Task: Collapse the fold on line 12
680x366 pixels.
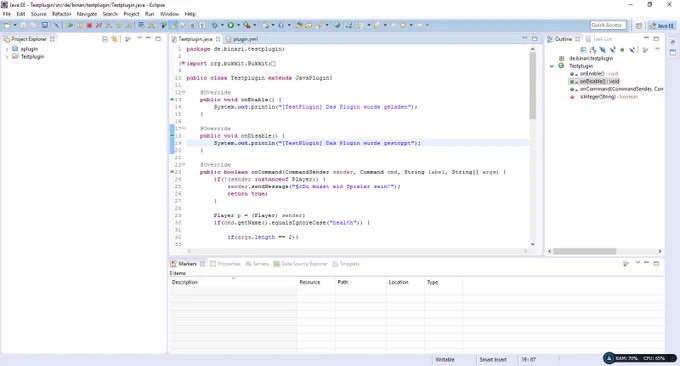Action: [184, 92]
